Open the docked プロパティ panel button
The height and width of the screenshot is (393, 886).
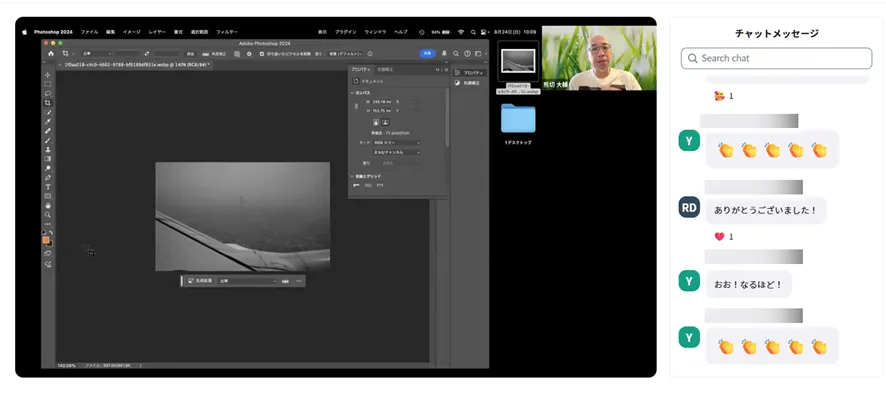[469, 73]
